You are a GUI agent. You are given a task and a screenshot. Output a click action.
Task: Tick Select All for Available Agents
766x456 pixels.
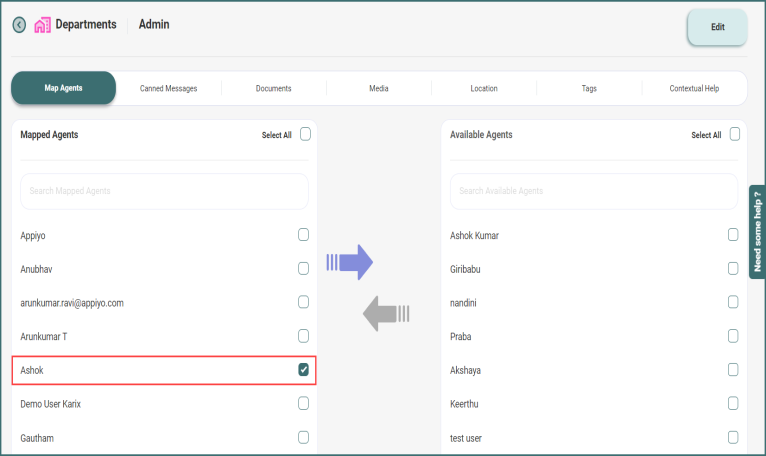[734, 134]
